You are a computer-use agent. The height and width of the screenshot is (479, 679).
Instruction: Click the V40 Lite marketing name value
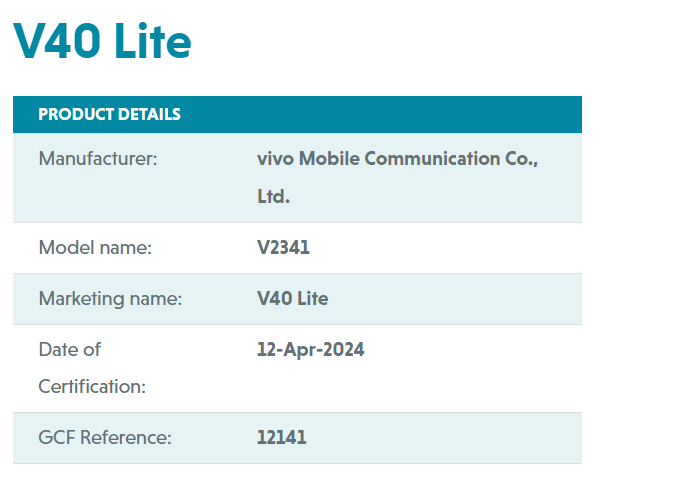292,299
